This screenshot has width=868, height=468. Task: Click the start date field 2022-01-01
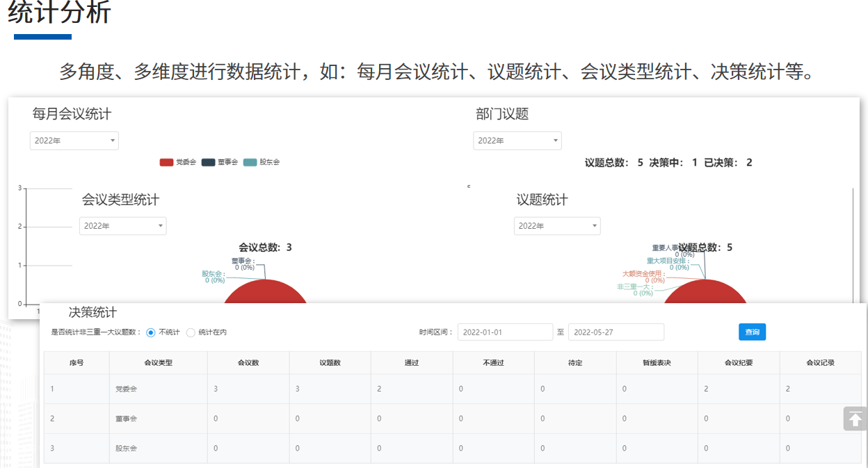[505, 332]
